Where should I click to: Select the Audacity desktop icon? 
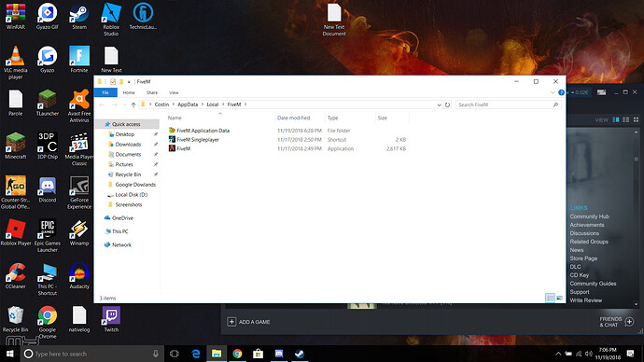click(79, 276)
